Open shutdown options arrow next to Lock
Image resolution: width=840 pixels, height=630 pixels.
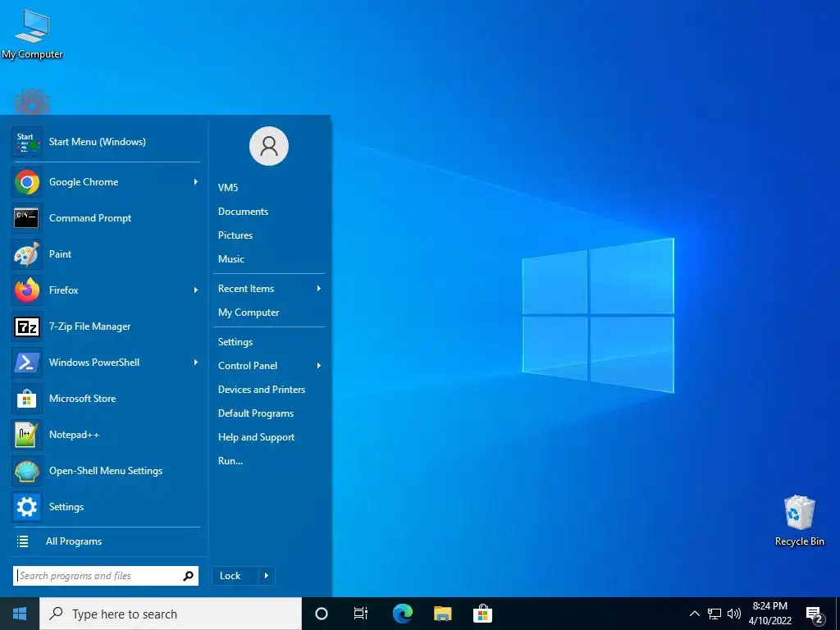coord(267,576)
